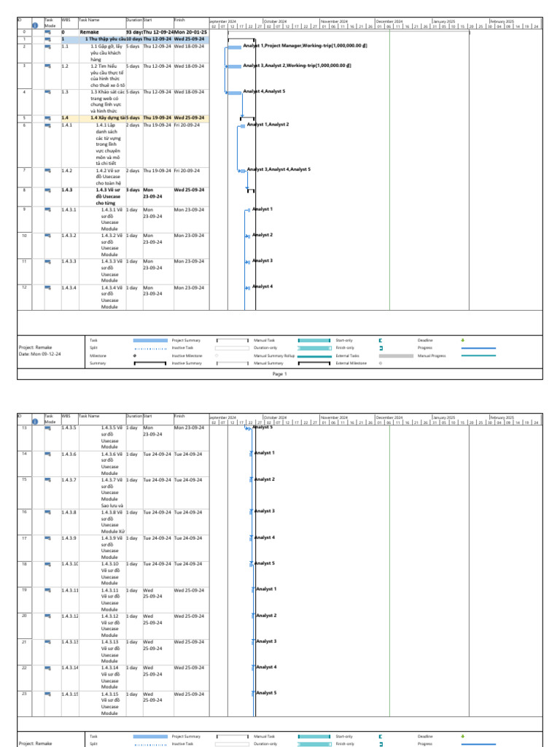Screen dimensions: 560x747
Task: Click Gantt bar labeled 'Analyst 1,Analyst 2'
Action: (x=243, y=125)
